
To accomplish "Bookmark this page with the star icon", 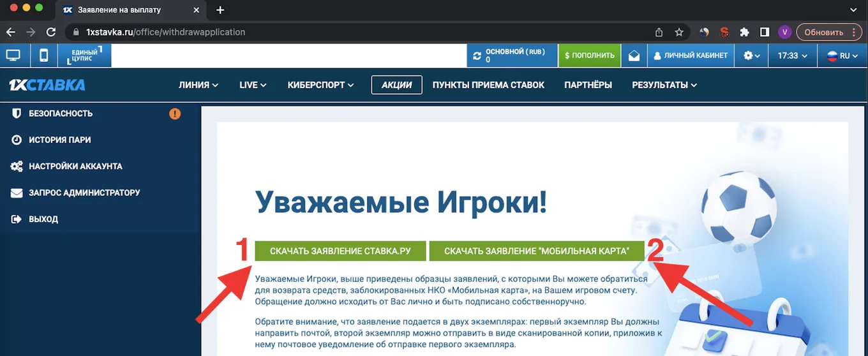I will (x=678, y=32).
